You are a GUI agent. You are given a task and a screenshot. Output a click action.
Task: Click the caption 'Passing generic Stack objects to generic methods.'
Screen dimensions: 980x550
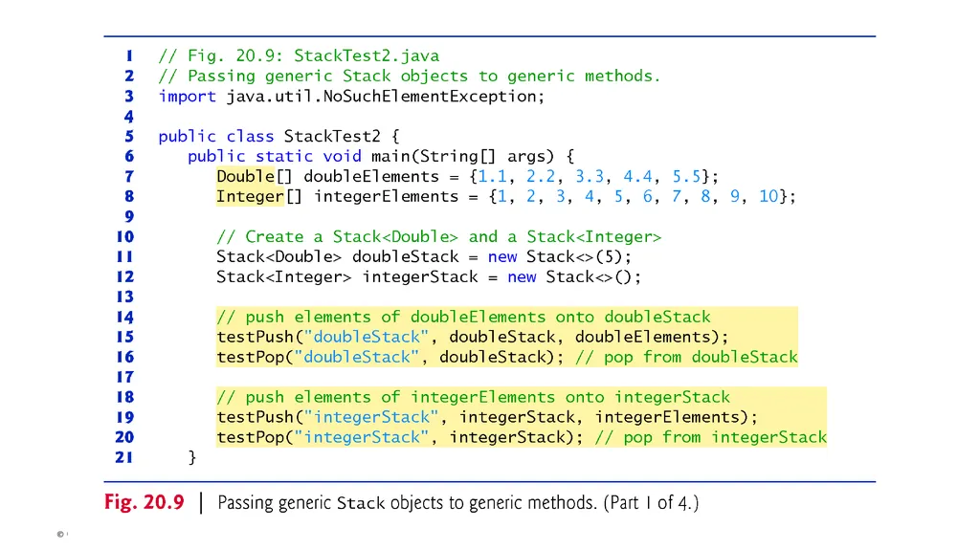point(408,502)
